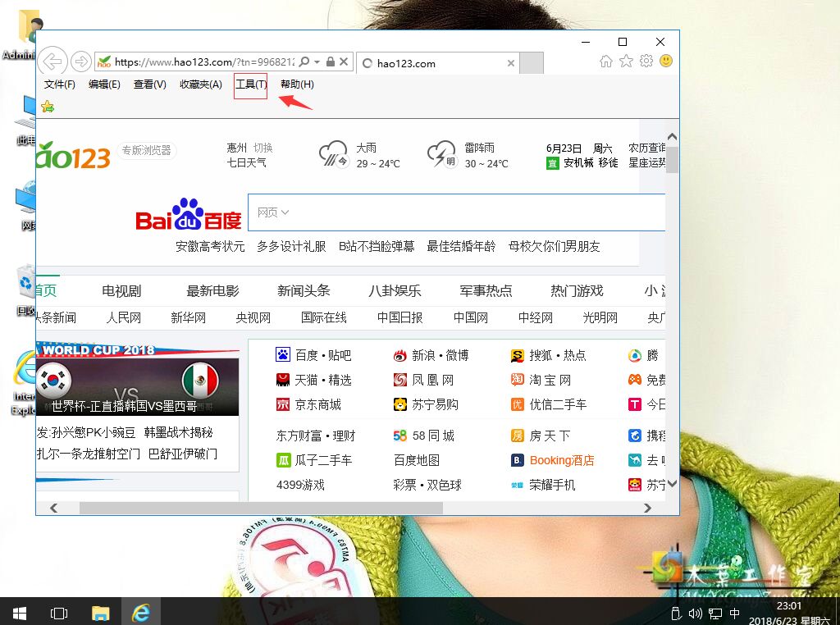The image size is (840, 625).
Task: Select the hao123.com tab
Action: [x=436, y=63]
